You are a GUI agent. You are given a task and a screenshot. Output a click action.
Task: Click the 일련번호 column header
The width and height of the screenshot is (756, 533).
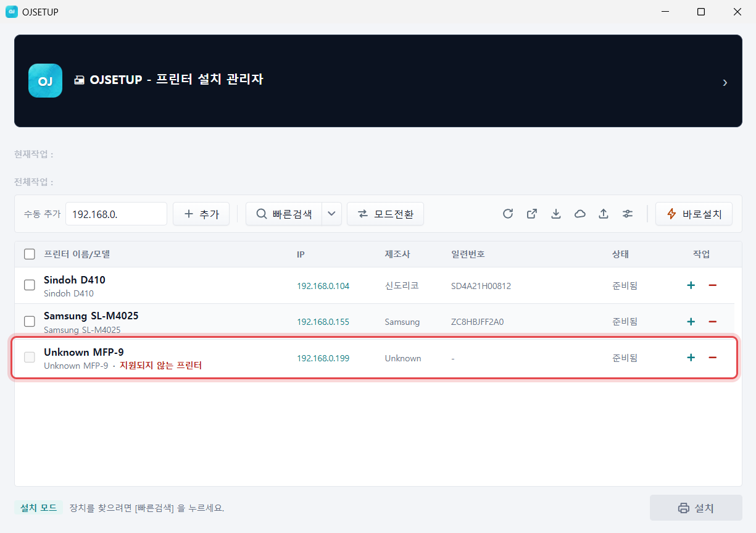point(467,254)
